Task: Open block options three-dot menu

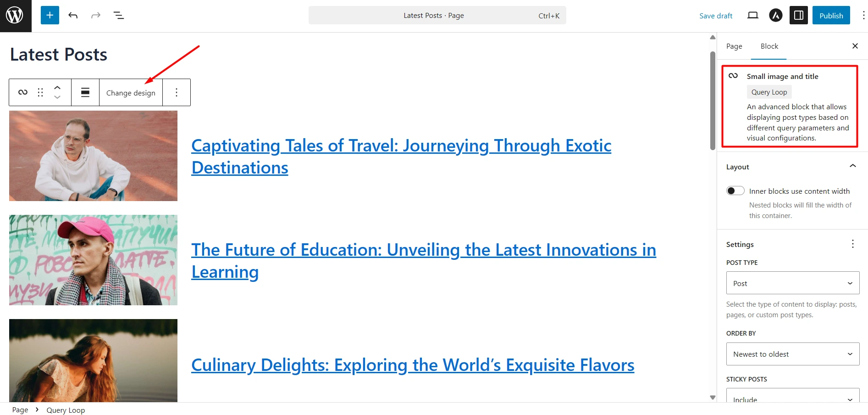Action: click(177, 92)
